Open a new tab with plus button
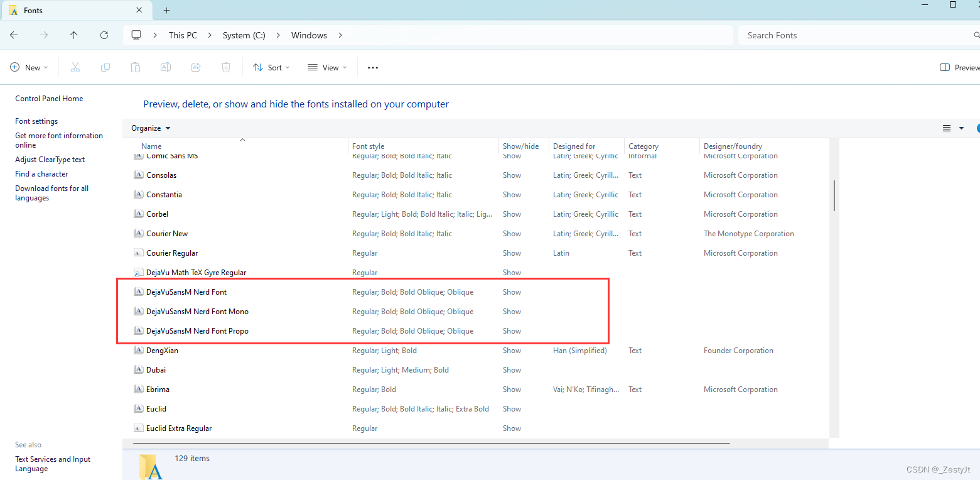980x480 pixels. 166,11
